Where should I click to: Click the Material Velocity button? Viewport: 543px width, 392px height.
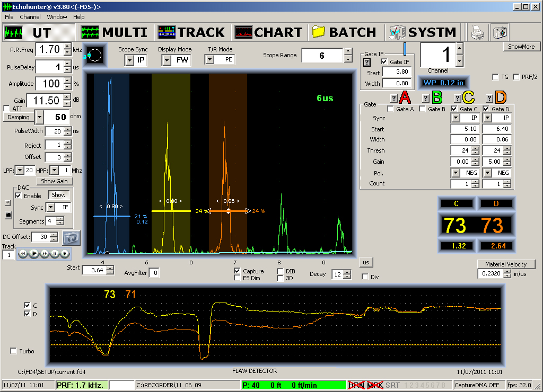point(506,264)
